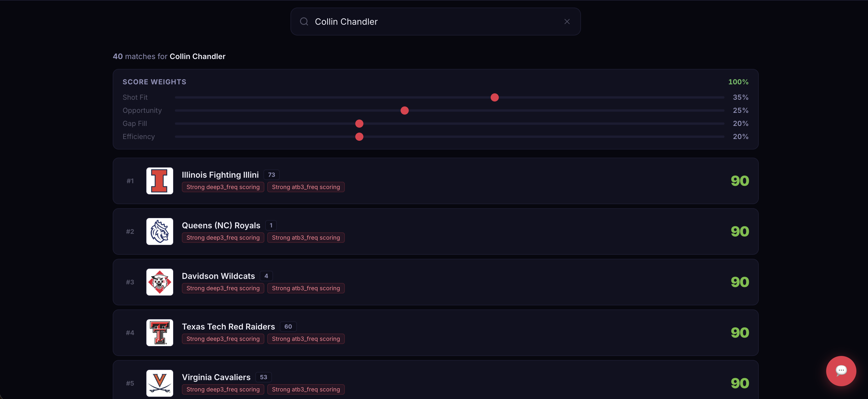This screenshot has height=399, width=868.
Task: Click the Virginia Cavaliers logo
Action: click(x=159, y=383)
